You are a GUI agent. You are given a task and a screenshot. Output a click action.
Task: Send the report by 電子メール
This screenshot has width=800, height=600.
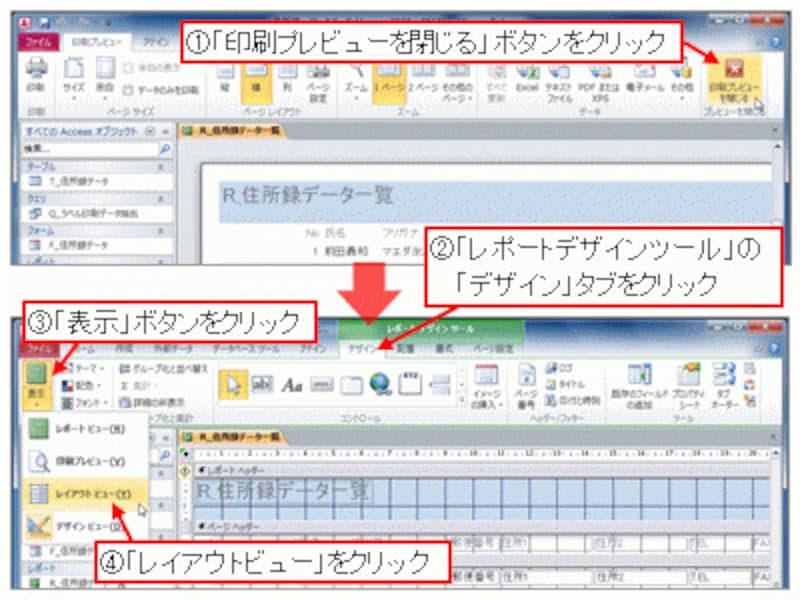pyautogui.click(x=645, y=79)
